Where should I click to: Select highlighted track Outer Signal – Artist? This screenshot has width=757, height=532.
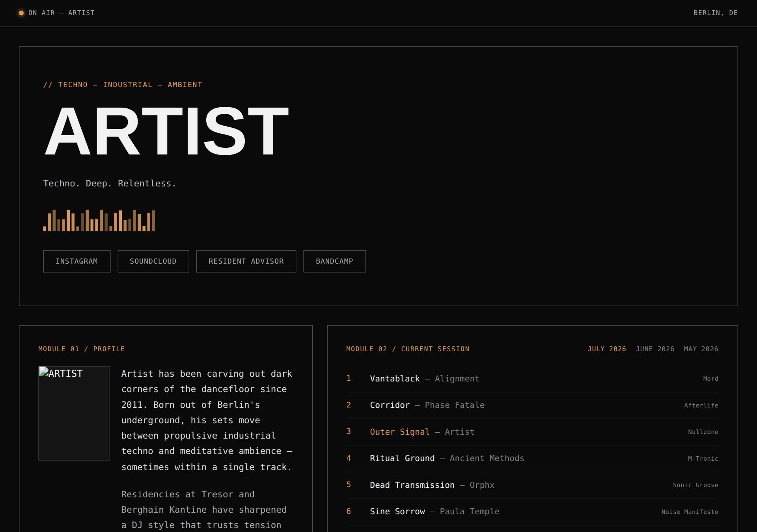pos(532,432)
